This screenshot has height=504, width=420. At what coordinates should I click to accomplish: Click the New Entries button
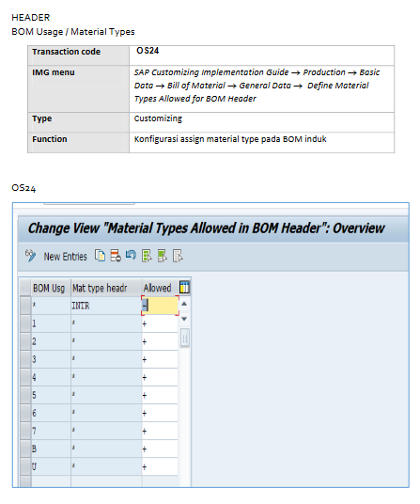pos(65,257)
